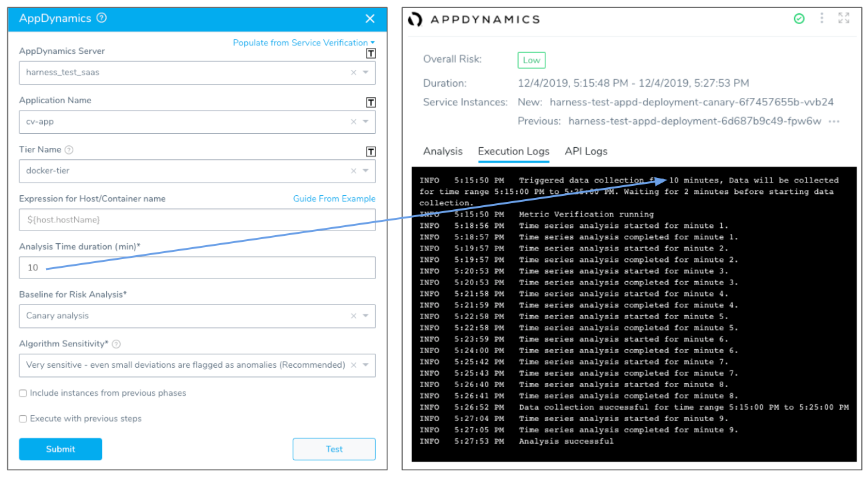Open the Algorithm Sensitivity dropdown
Viewport: 868px width, 479px height.
point(366,365)
